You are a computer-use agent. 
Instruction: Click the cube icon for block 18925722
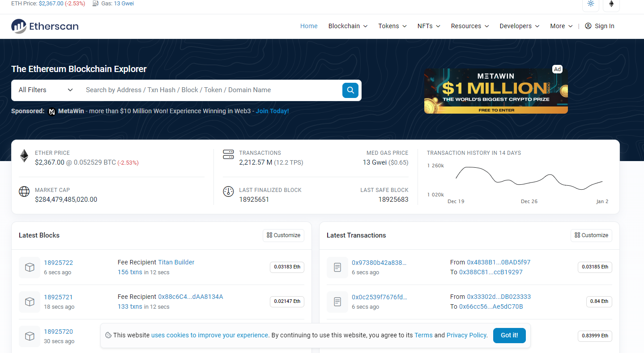[x=30, y=267]
